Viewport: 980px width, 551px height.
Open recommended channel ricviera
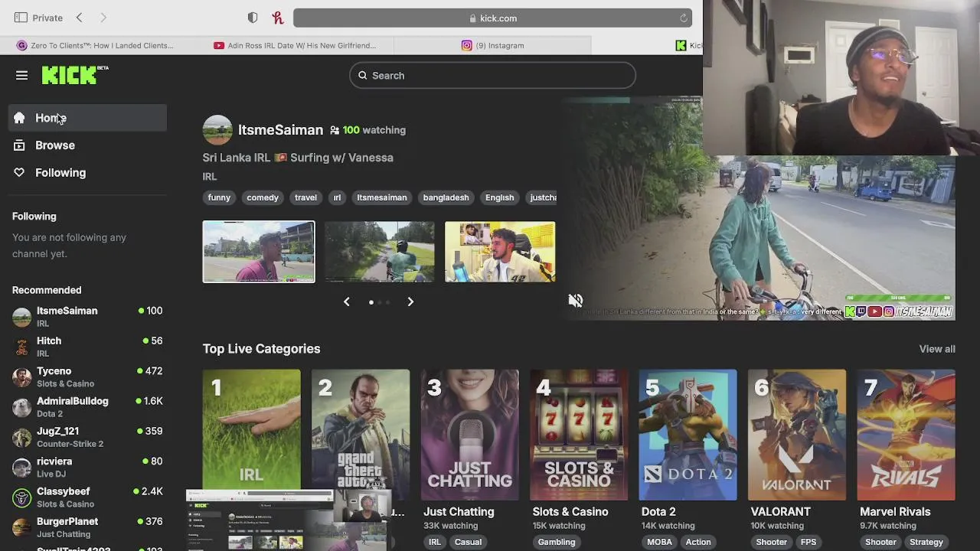(x=88, y=467)
